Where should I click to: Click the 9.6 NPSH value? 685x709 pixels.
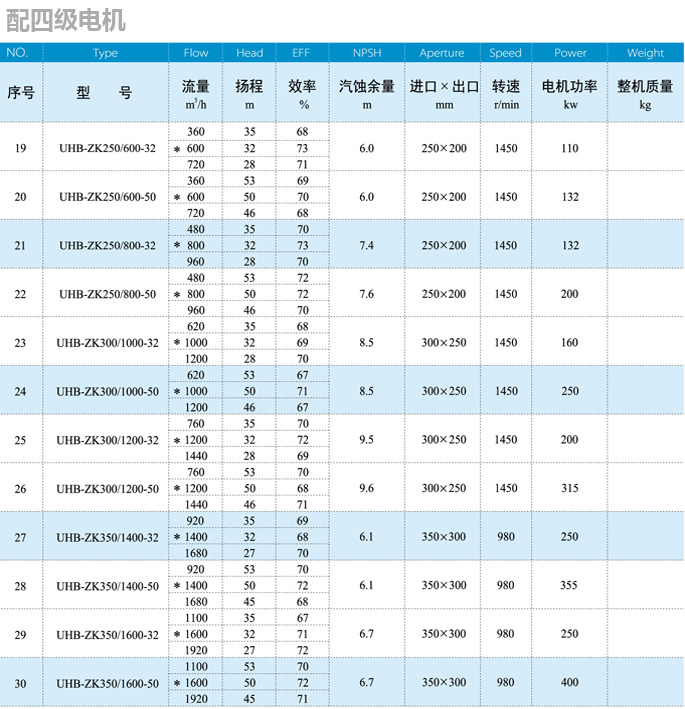(x=367, y=488)
